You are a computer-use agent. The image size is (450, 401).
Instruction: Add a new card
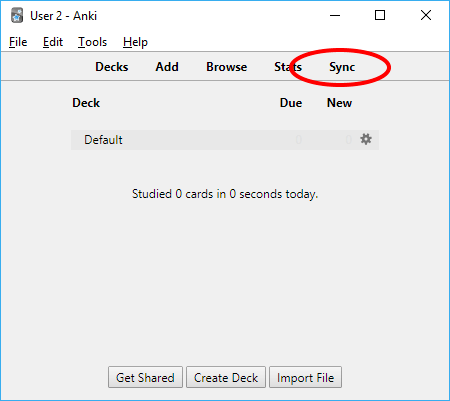167,67
